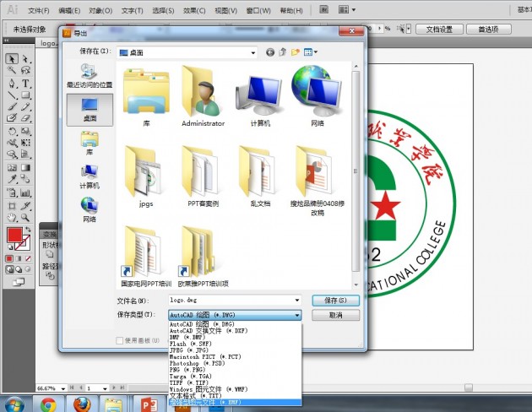Screen dimensions: 532x412
Task: Click the create new folder icon
Action: click(296, 51)
